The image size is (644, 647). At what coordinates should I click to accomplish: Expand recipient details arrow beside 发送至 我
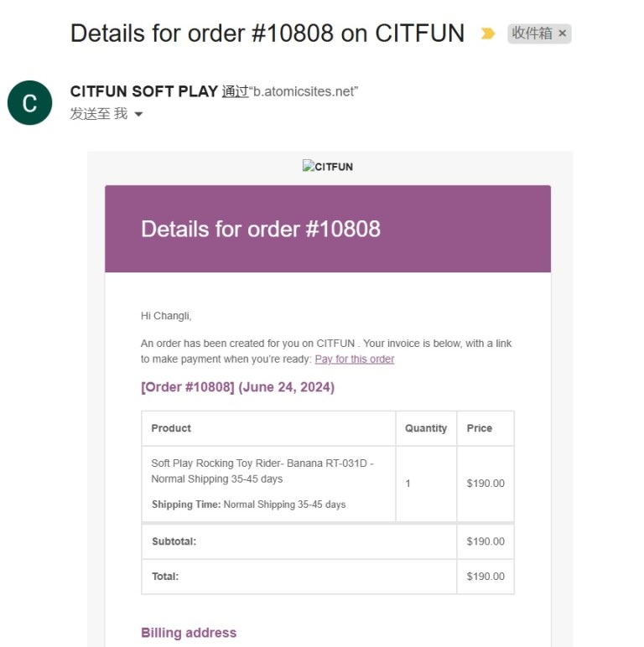click(138, 114)
